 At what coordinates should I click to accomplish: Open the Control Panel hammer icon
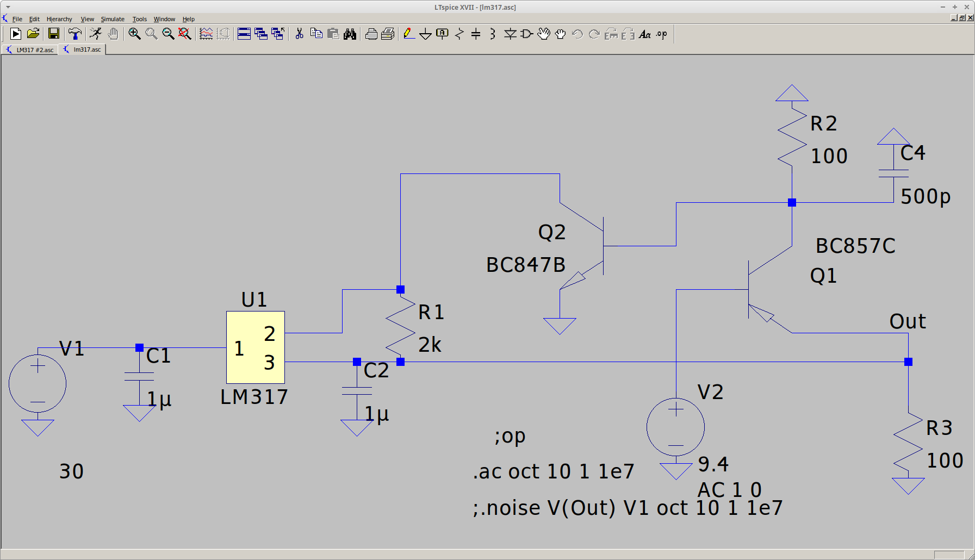tap(75, 34)
